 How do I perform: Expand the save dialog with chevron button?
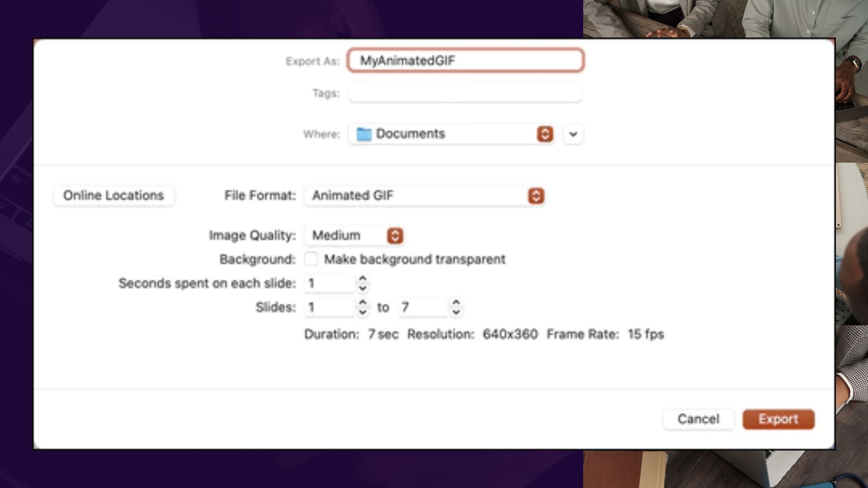click(573, 134)
